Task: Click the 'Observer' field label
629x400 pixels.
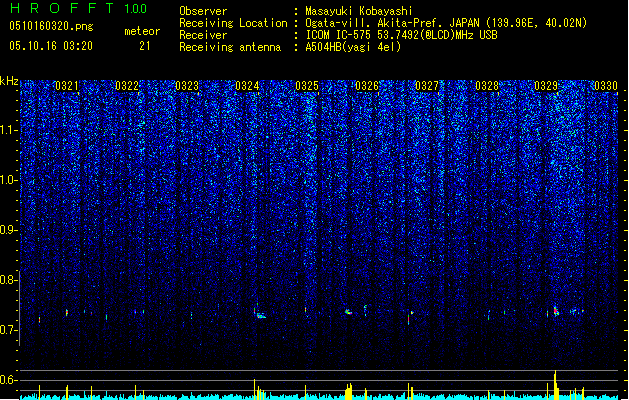Action: [203, 11]
